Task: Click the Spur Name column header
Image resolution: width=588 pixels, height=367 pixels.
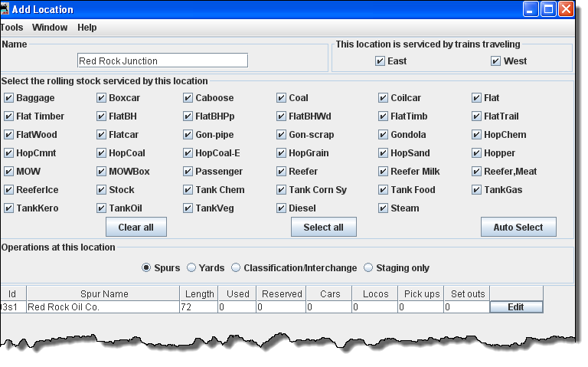Action: click(105, 294)
